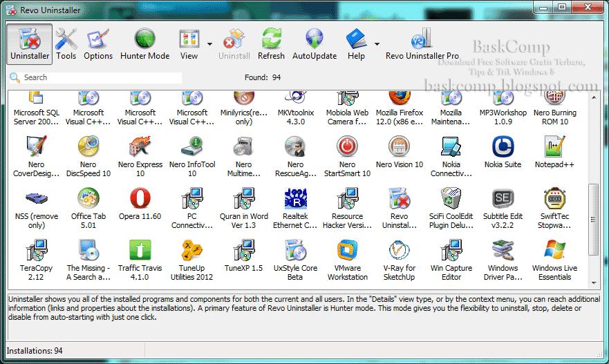The image size is (609, 364).
Task: Click into the Search field
Action: [x=101, y=77]
